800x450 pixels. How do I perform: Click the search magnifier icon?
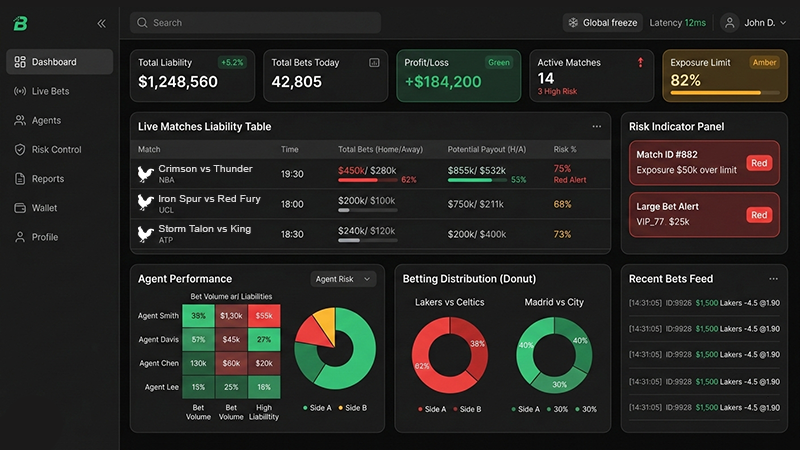pos(142,23)
